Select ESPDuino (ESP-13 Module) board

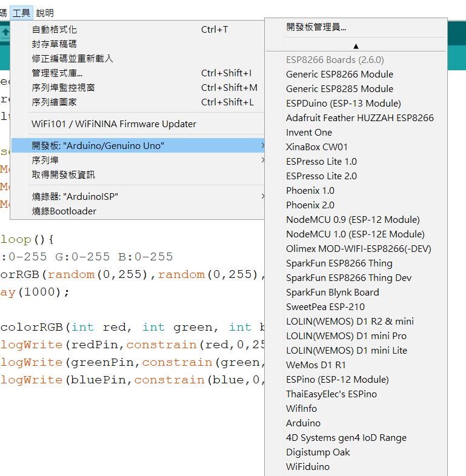point(356,104)
